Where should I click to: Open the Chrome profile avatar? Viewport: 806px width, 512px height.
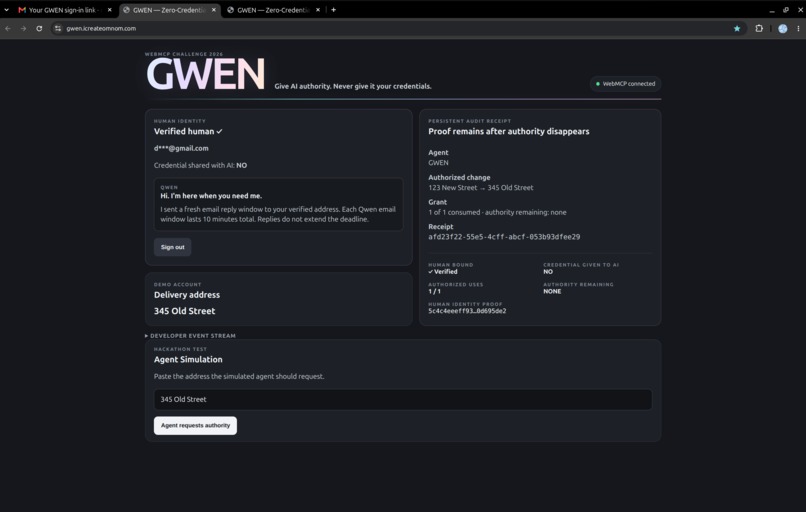tap(783, 29)
